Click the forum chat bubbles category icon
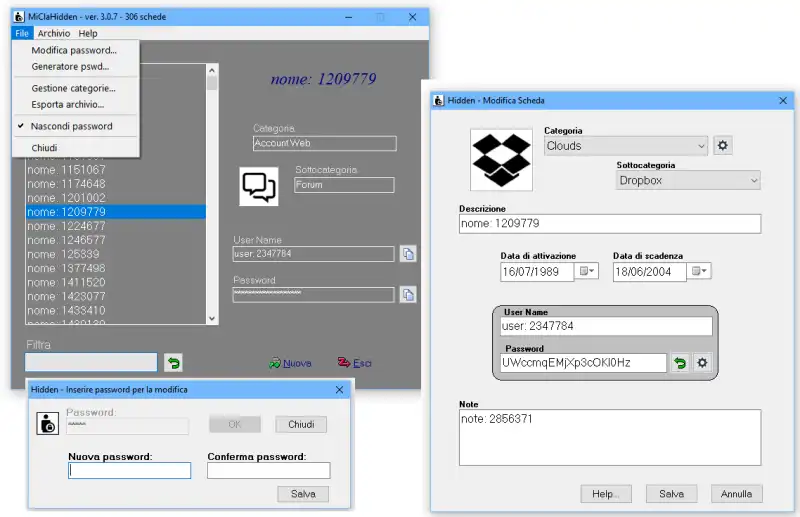Image resolution: width=800 pixels, height=517 pixels. [259, 186]
